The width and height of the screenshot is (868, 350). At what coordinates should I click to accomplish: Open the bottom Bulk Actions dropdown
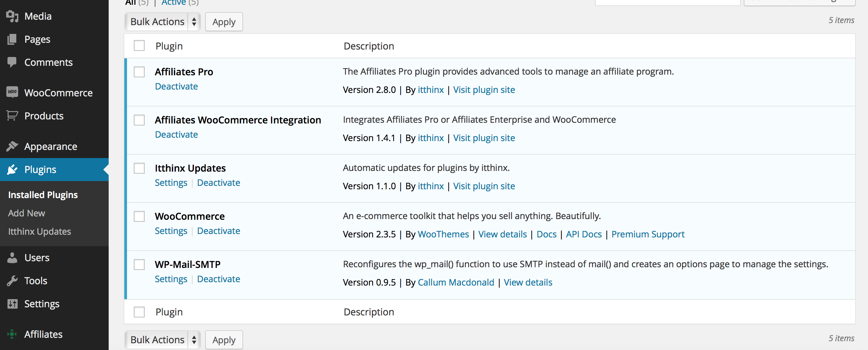163,340
